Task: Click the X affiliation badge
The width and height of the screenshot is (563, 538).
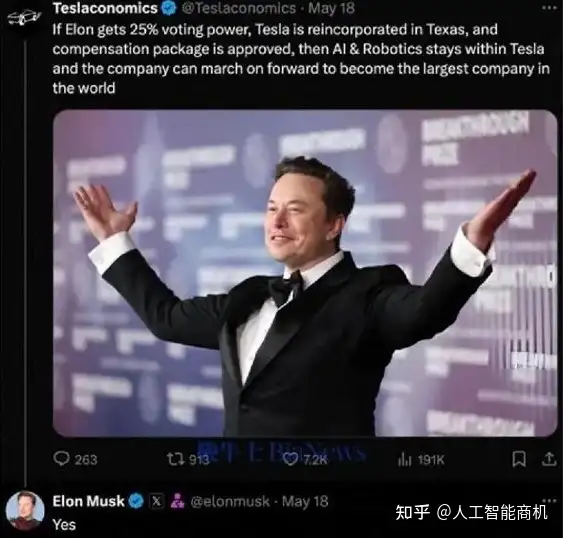Action: [x=157, y=501]
